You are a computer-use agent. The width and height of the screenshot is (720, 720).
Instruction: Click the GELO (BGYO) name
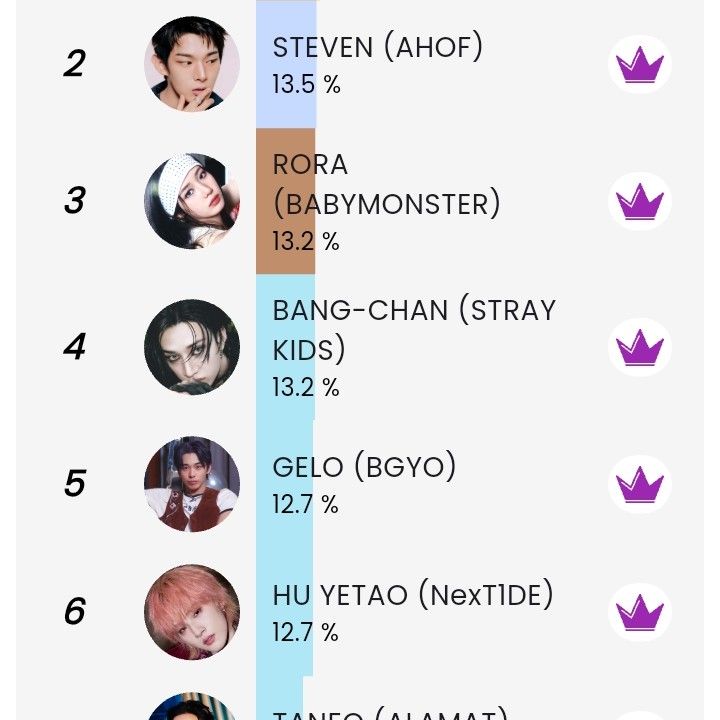[x=364, y=467]
